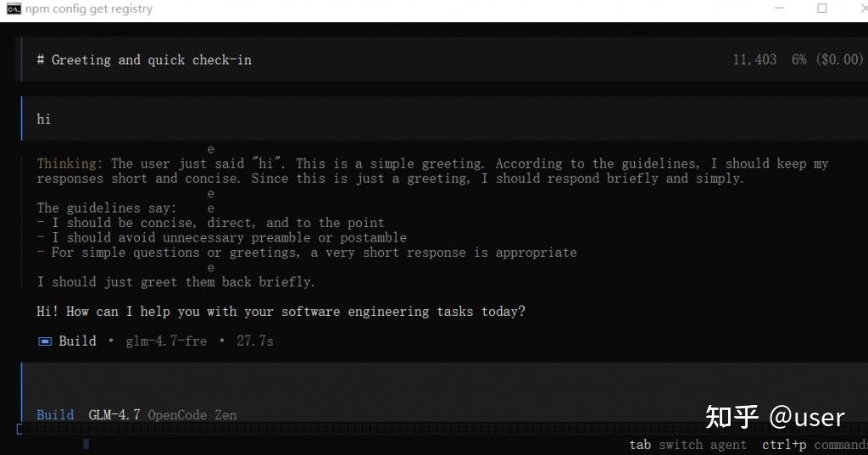
Task: Click the Build agent label in the prompt box
Action: [55, 415]
